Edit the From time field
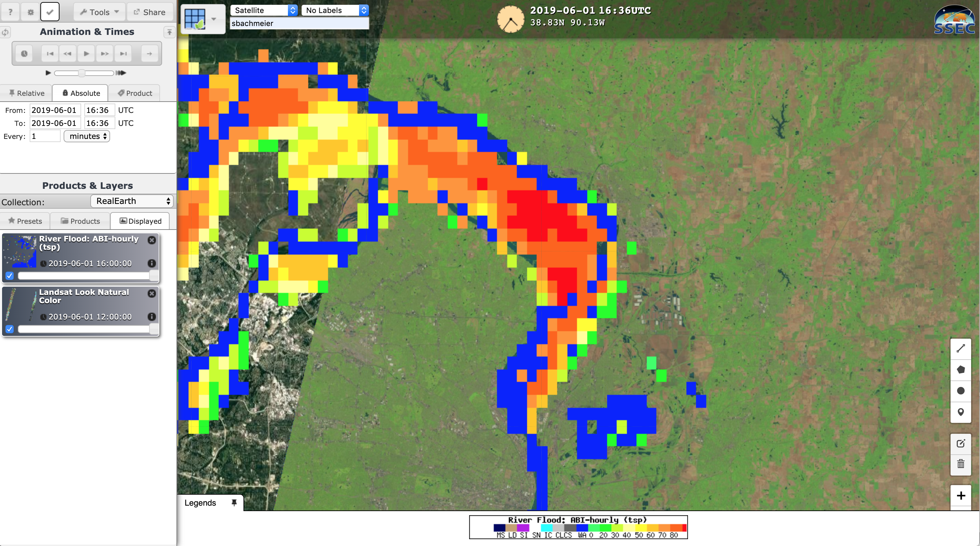The width and height of the screenshot is (980, 546). (99, 110)
